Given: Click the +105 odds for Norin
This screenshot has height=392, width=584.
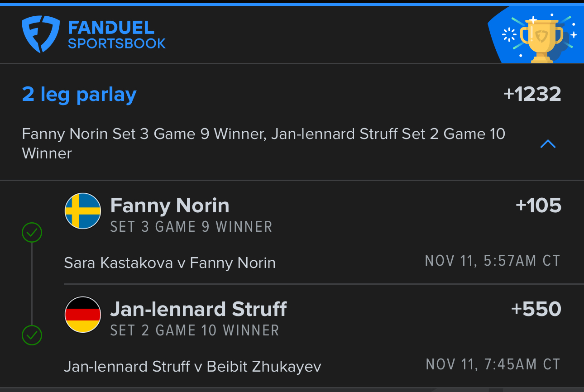Looking at the screenshot, I should pos(538,206).
